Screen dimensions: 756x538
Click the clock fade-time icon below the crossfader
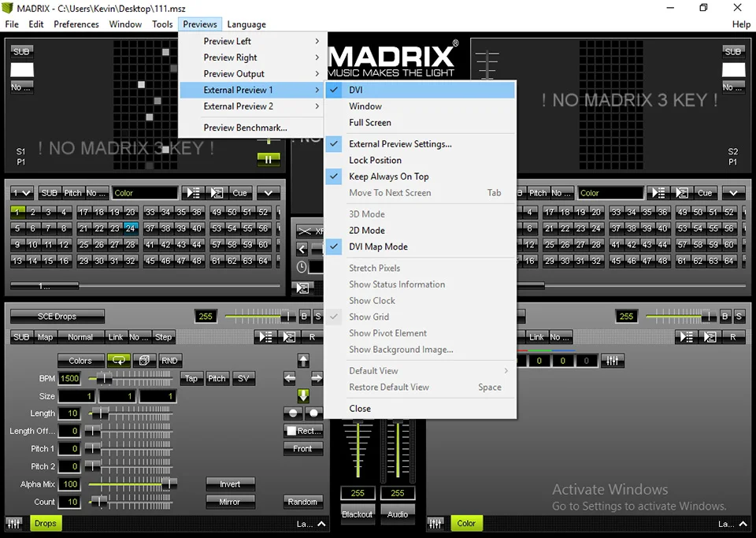point(302,265)
